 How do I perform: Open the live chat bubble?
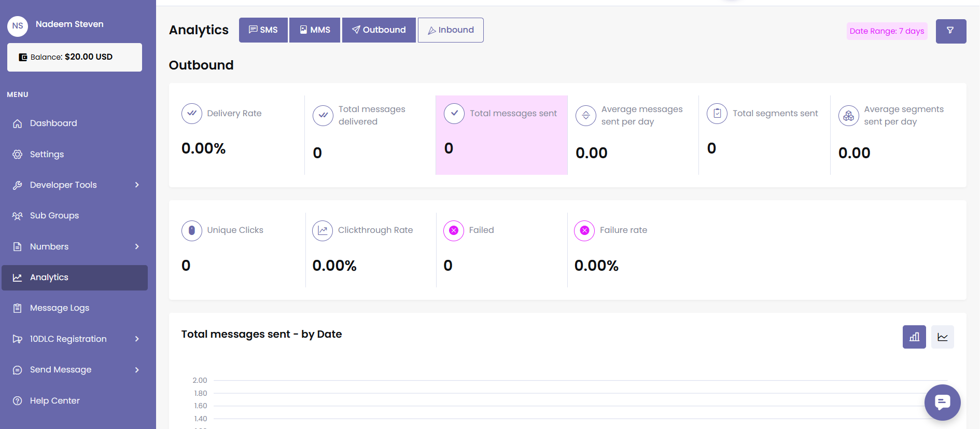(x=942, y=402)
